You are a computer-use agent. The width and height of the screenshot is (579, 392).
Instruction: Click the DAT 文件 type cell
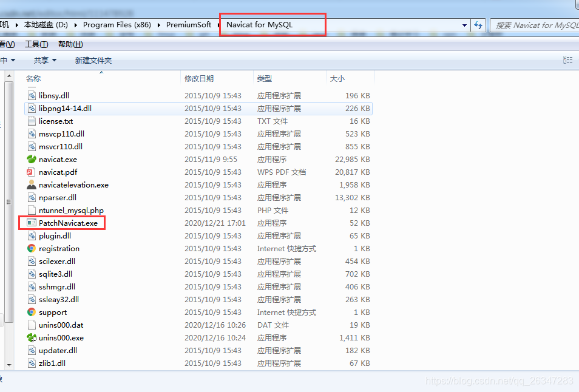pyautogui.click(x=273, y=325)
